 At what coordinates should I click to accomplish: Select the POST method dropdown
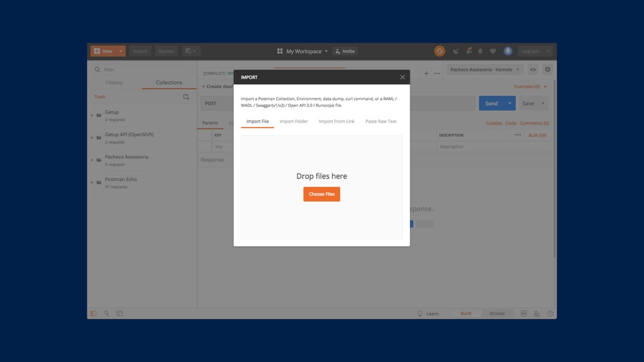(x=217, y=104)
